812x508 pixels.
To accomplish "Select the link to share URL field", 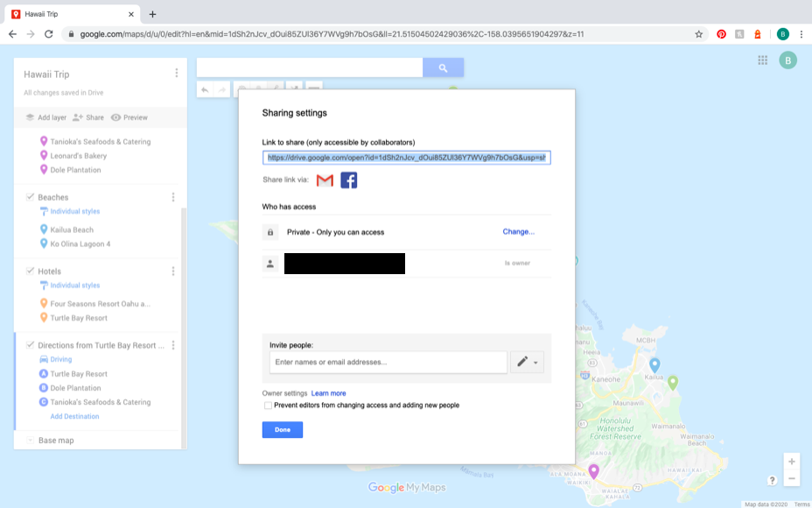I will pyautogui.click(x=407, y=158).
